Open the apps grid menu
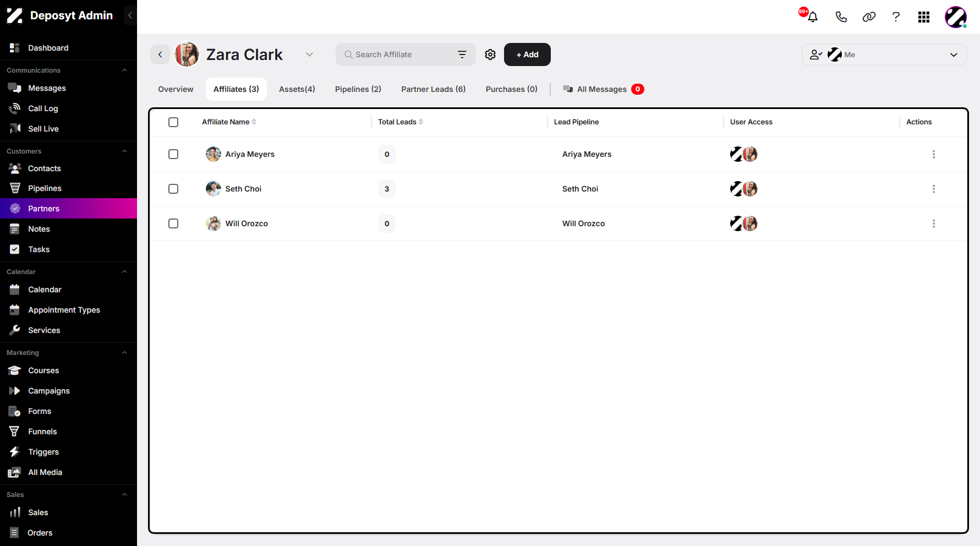Screen dimensions: 980x546 click(x=924, y=17)
